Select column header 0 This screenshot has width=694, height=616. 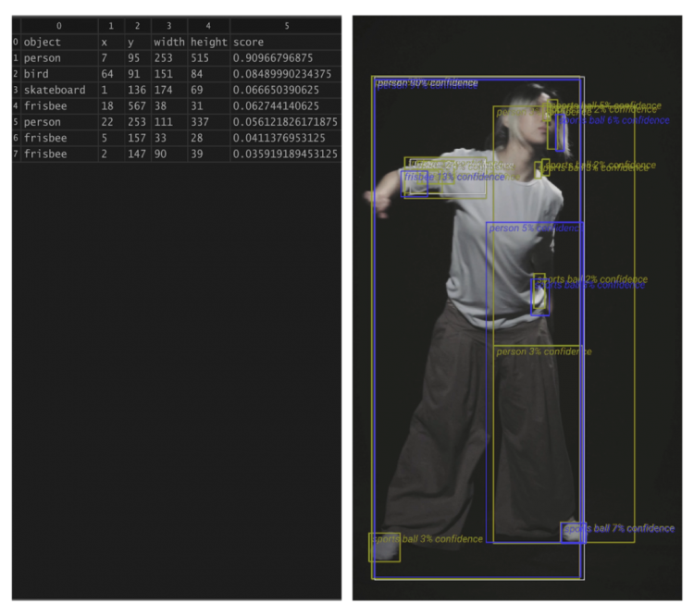59,26
